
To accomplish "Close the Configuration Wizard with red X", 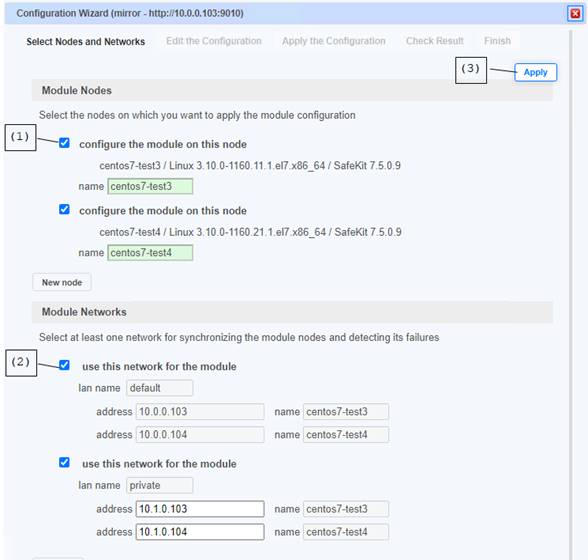I will click(x=575, y=14).
